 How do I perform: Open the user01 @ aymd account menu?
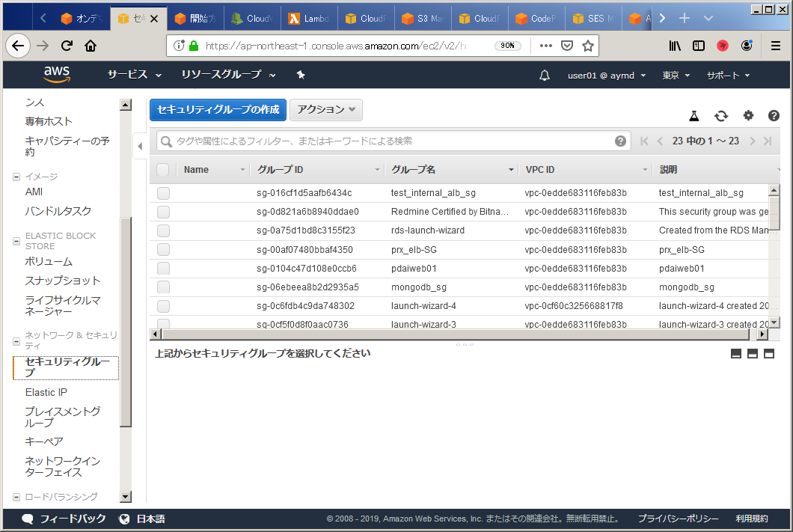pos(607,76)
